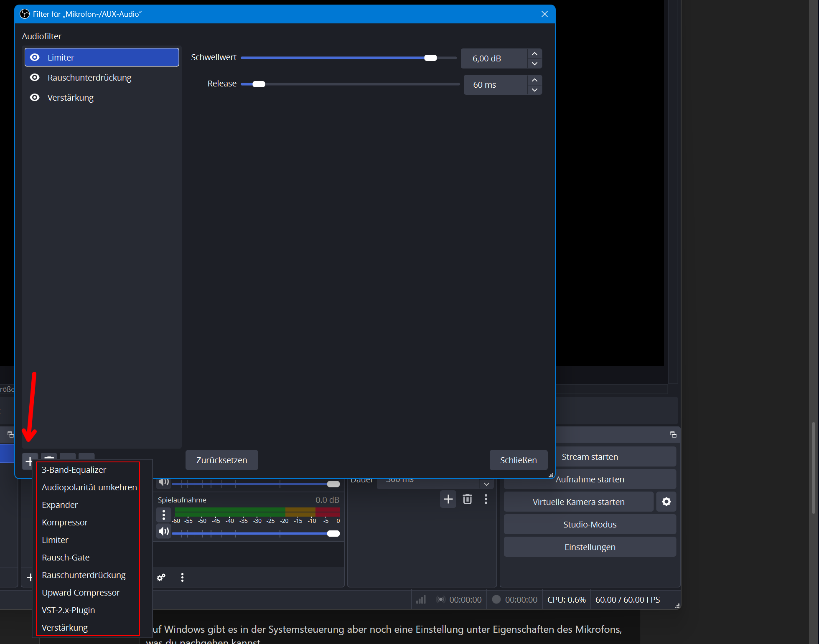
Task: Click the advanced audio properties gears icon
Action: (161, 578)
